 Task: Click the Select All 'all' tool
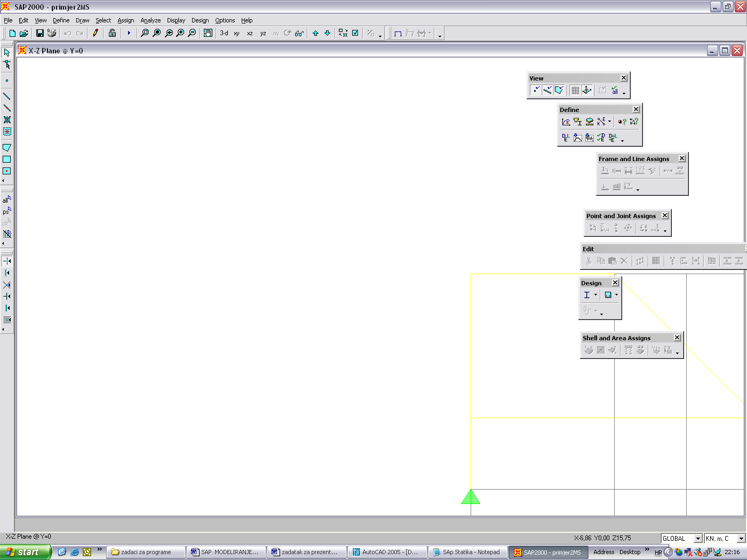(7, 199)
